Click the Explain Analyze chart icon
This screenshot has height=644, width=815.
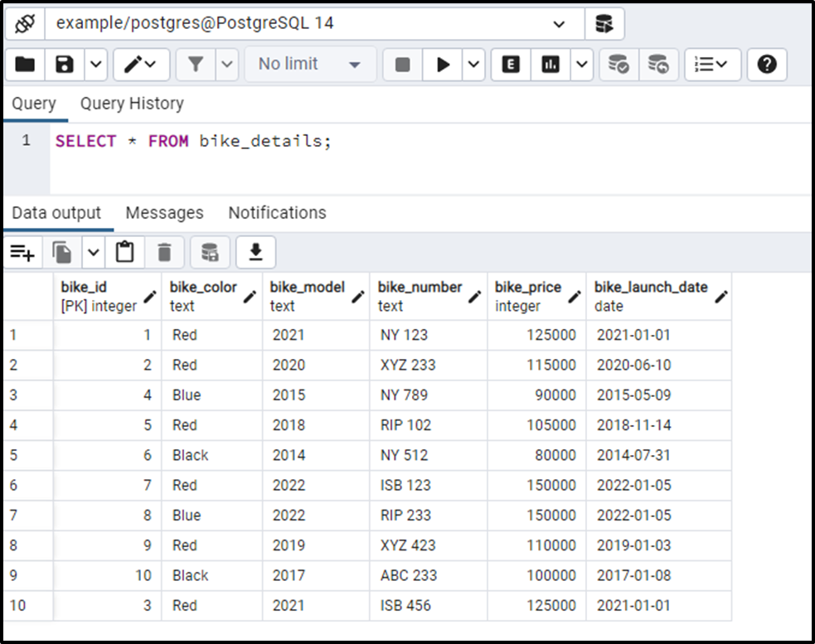[x=551, y=65]
